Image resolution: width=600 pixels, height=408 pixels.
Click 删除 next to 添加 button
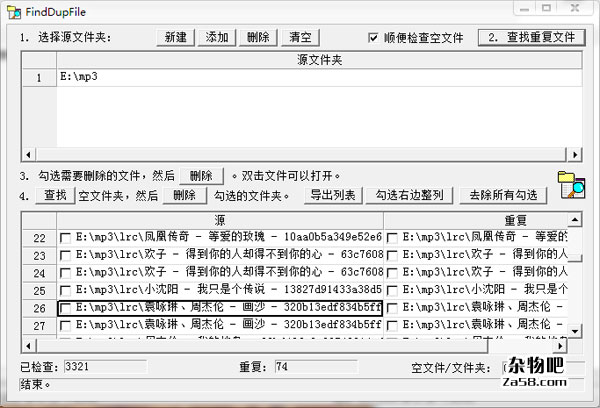(258, 38)
